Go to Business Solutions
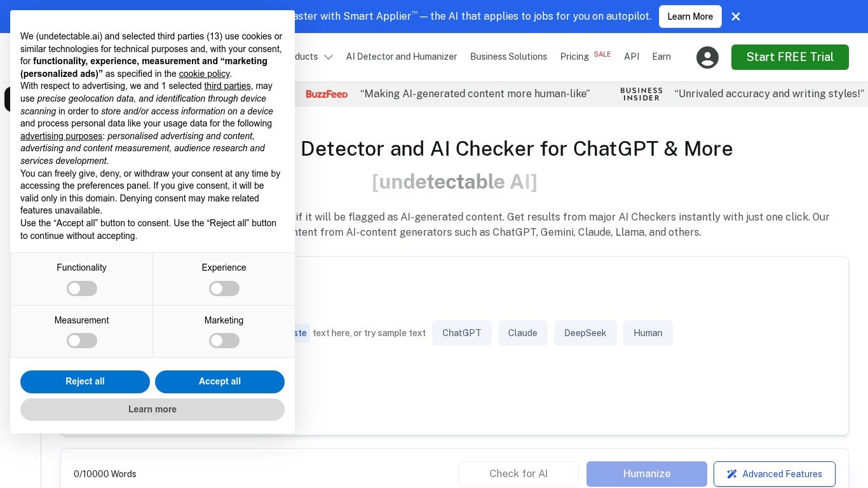 coord(508,57)
